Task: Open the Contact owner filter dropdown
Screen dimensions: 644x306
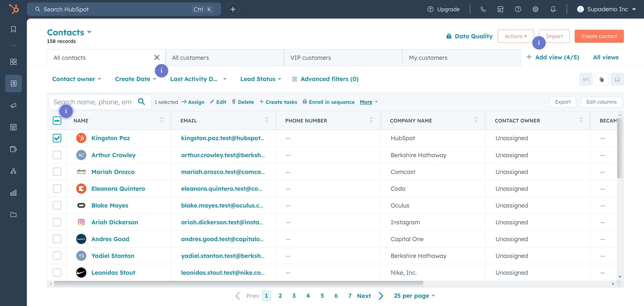Action: [76, 79]
